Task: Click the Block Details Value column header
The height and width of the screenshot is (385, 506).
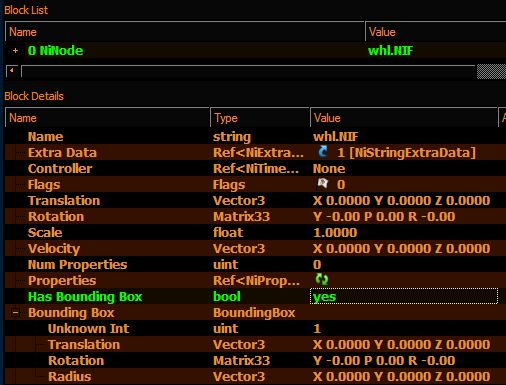Action: click(x=404, y=118)
